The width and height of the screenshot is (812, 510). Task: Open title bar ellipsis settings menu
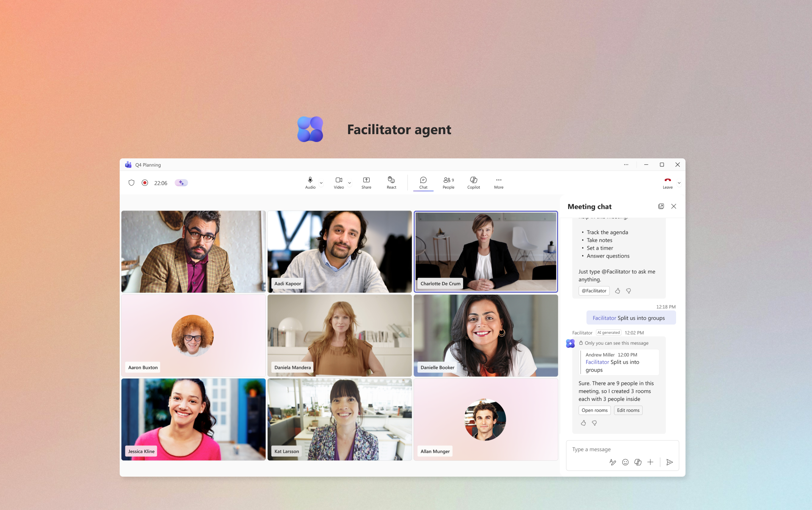626,164
